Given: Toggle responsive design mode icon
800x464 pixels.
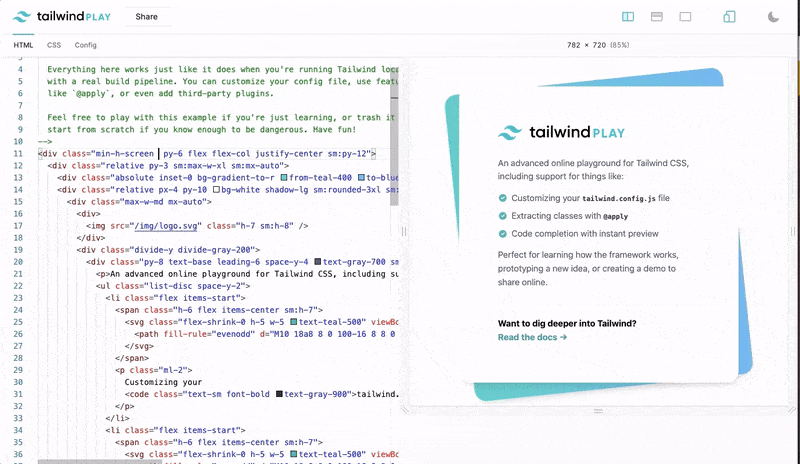Looking at the screenshot, I should [729, 17].
